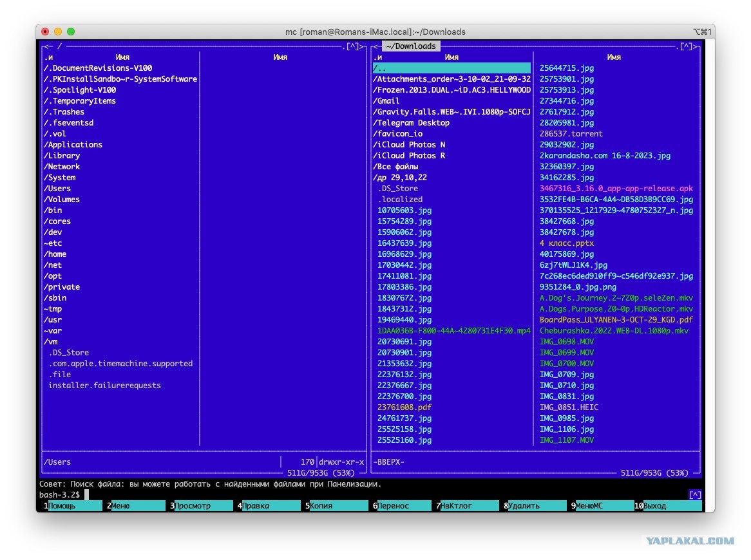Click the 5 Копия button
751x560 pixels.
point(336,505)
